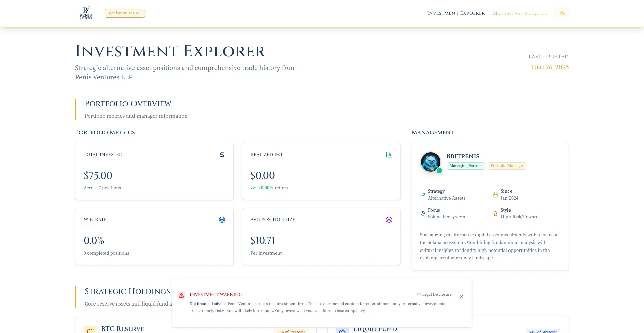Click the target icon in Win Rate card
Viewport: 644px width, 333px height.
point(222,220)
